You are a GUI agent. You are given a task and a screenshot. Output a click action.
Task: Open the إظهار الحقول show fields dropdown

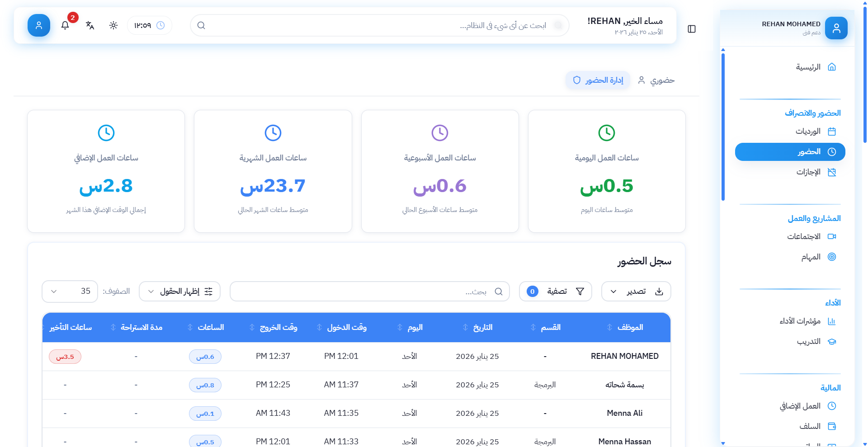[179, 292]
